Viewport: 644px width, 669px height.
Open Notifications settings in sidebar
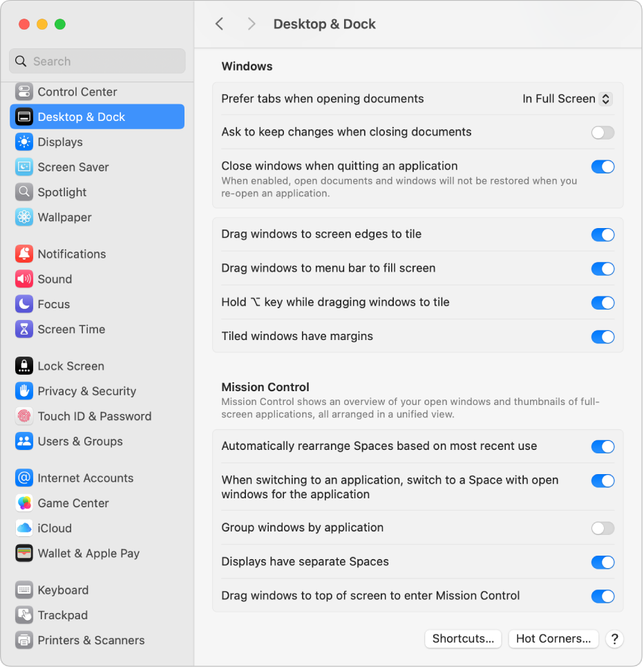tap(71, 254)
